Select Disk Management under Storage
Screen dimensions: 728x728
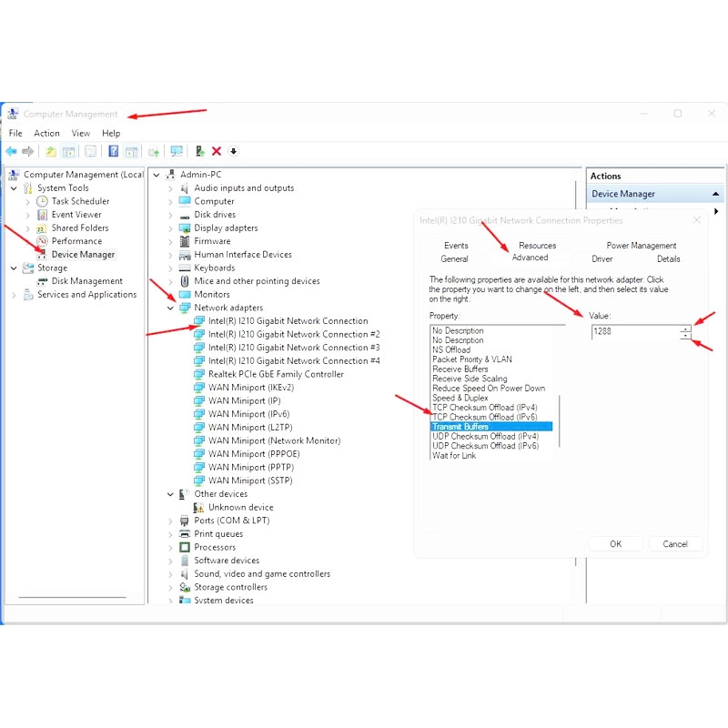pyautogui.click(x=86, y=281)
